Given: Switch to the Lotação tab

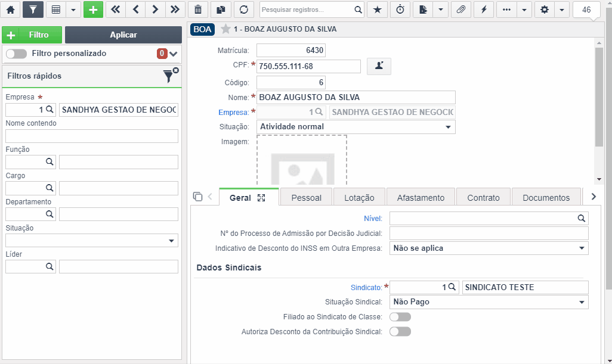Looking at the screenshot, I should 359,198.
